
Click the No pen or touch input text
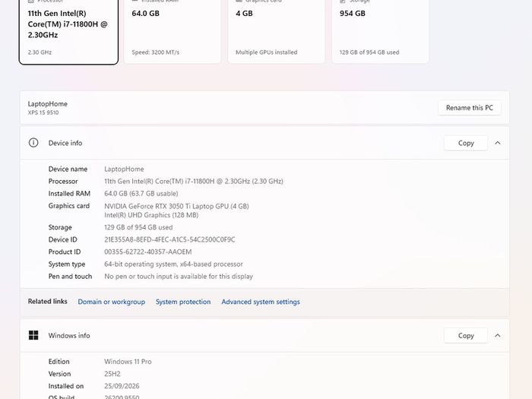click(179, 276)
